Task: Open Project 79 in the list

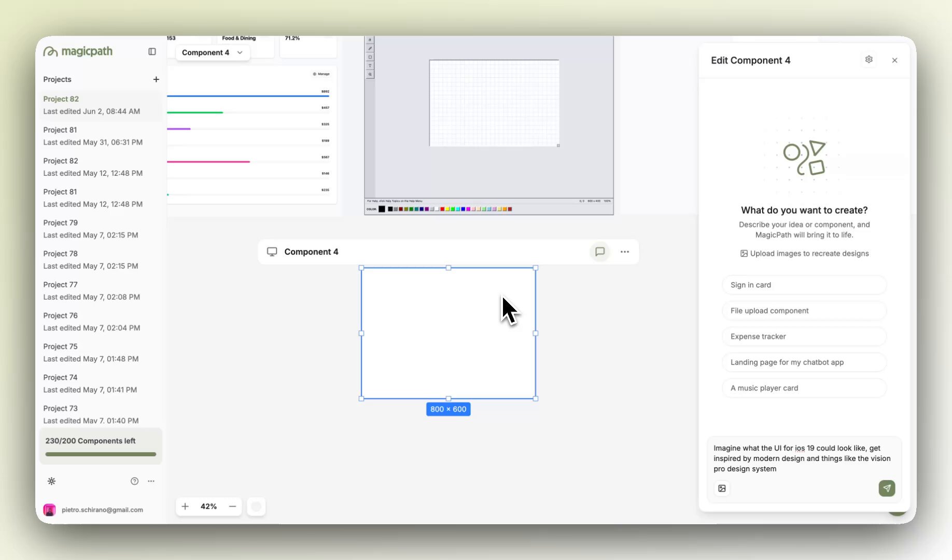Action: coord(100,229)
